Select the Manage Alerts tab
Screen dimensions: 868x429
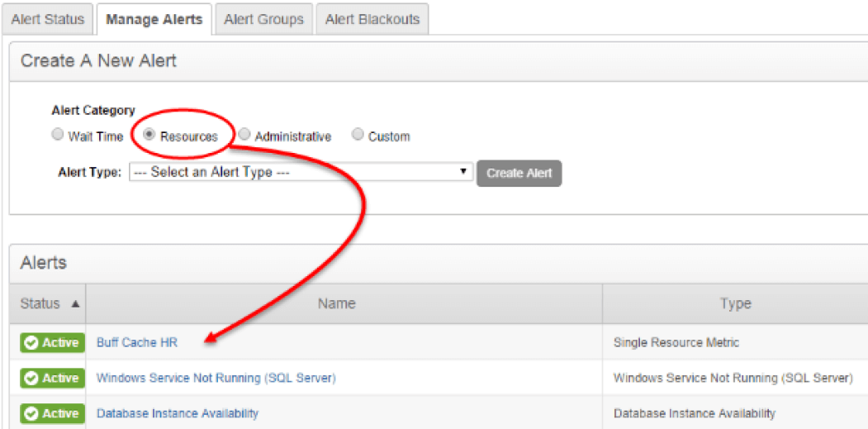click(154, 19)
